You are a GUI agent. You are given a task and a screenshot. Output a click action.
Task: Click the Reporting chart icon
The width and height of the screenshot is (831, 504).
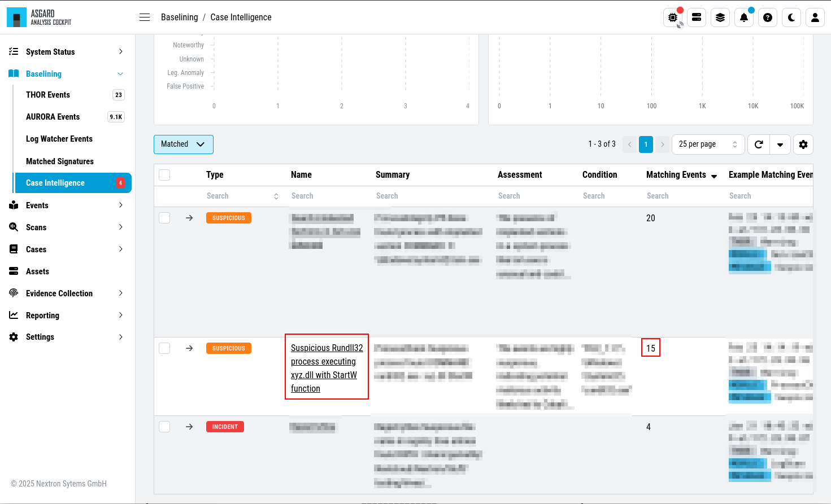point(14,315)
